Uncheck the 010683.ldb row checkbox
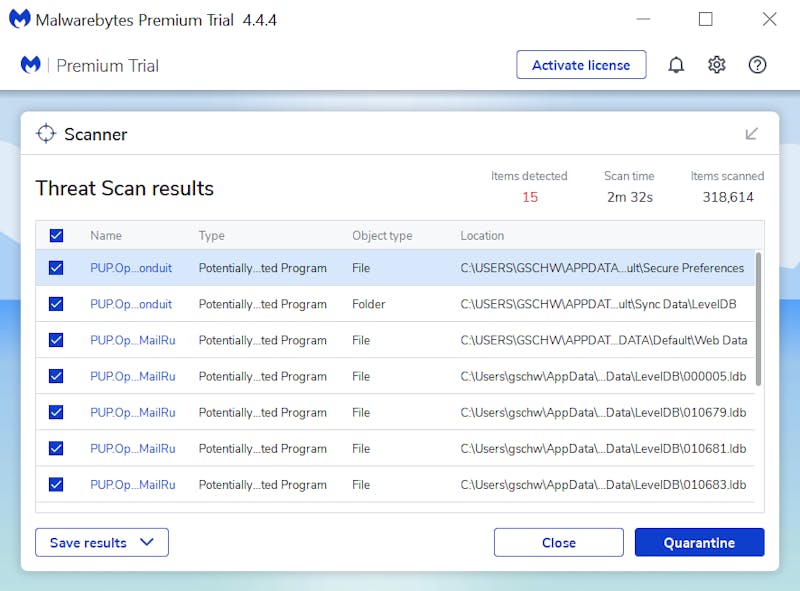This screenshot has height=591, width=800. click(x=56, y=484)
